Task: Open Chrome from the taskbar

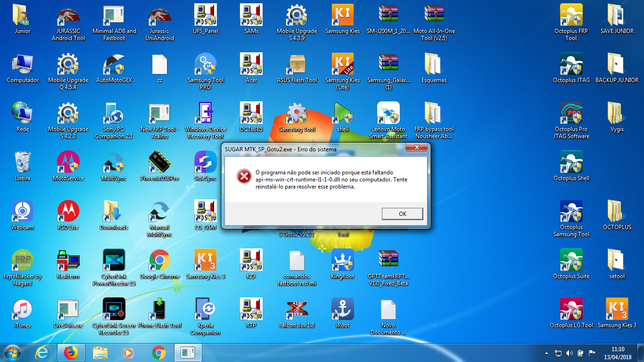Action: [x=159, y=352]
